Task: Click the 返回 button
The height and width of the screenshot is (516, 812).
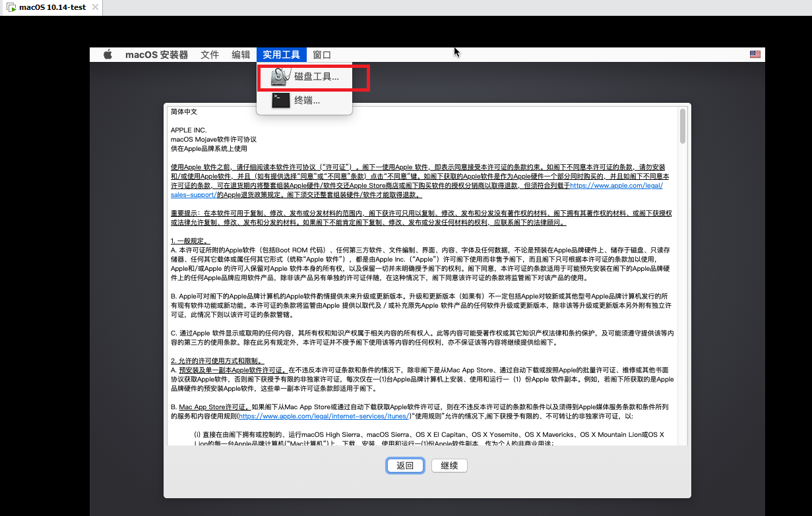Action: [x=405, y=465]
